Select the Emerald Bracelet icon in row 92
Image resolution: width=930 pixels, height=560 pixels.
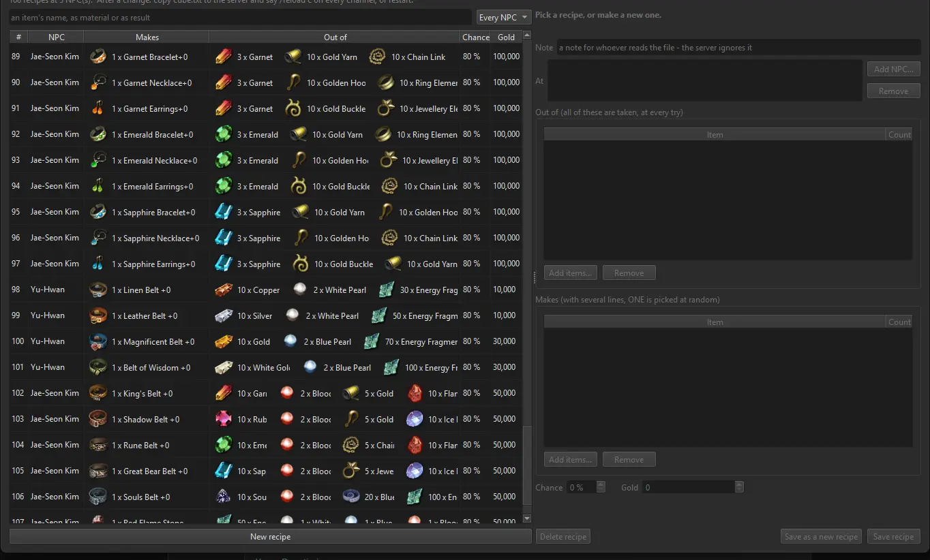point(97,134)
